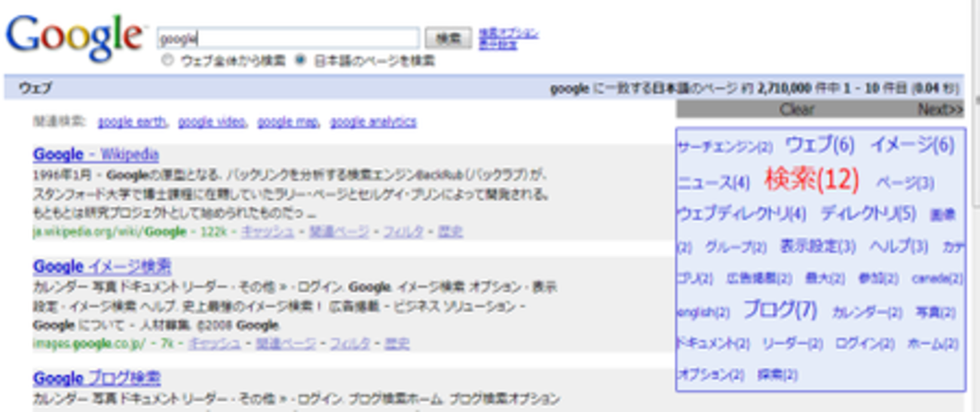The height and width of the screenshot is (412, 980).
Task: Select tag ウェブ(6)
Action: click(x=820, y=145)
